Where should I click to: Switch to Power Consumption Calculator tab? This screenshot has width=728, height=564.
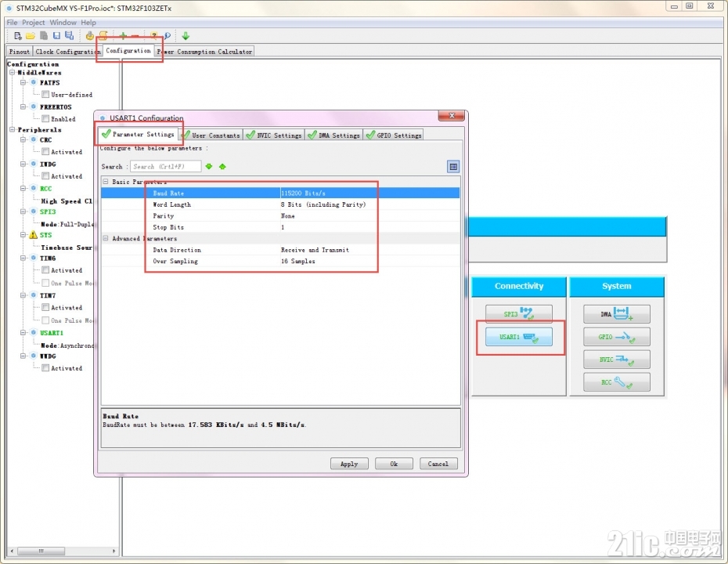205,52
